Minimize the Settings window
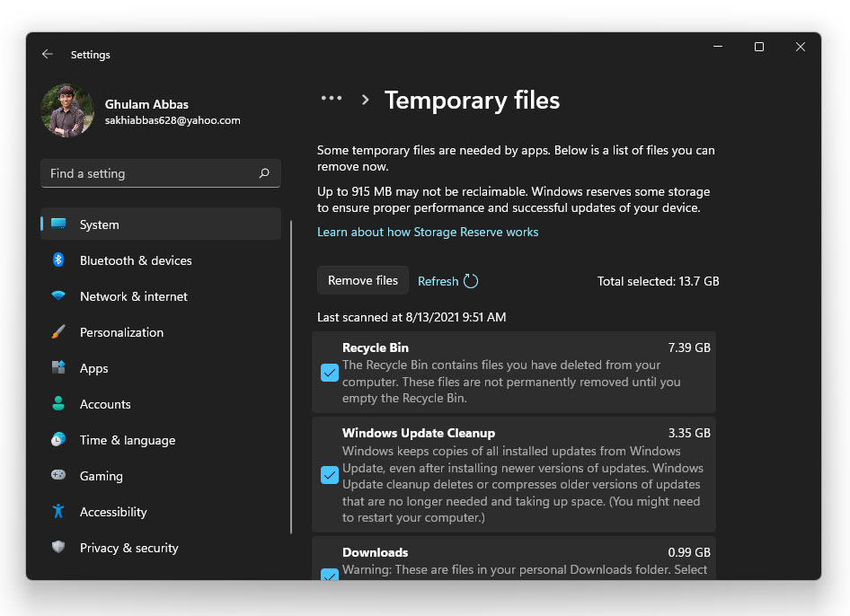 718,47
